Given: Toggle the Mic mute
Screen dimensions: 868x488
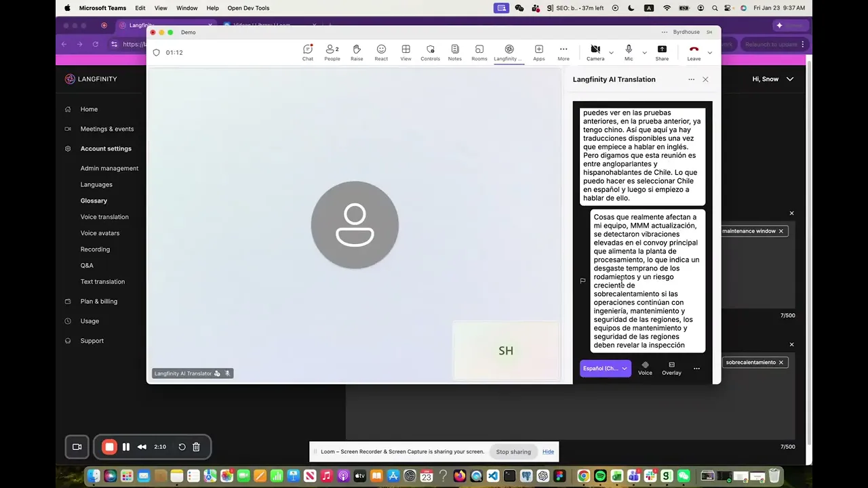Looking at the screenshot, I should coord(629,53).
